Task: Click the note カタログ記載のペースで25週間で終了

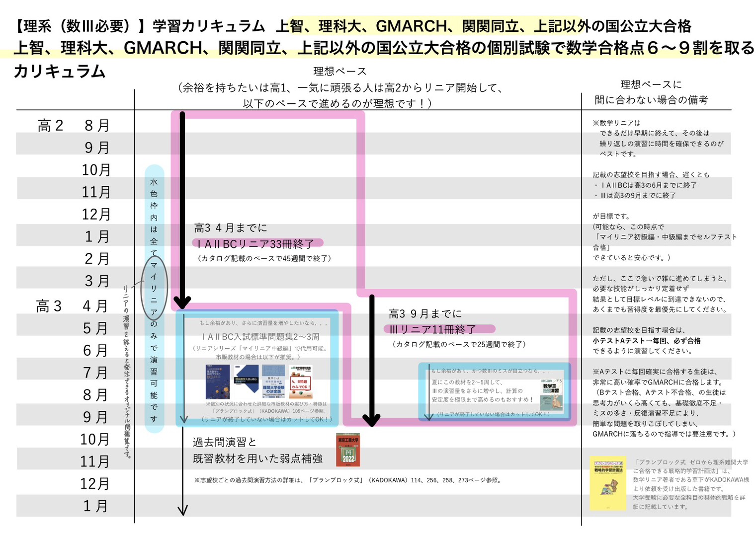Action: pyautogui.click(x=459, y=344)
